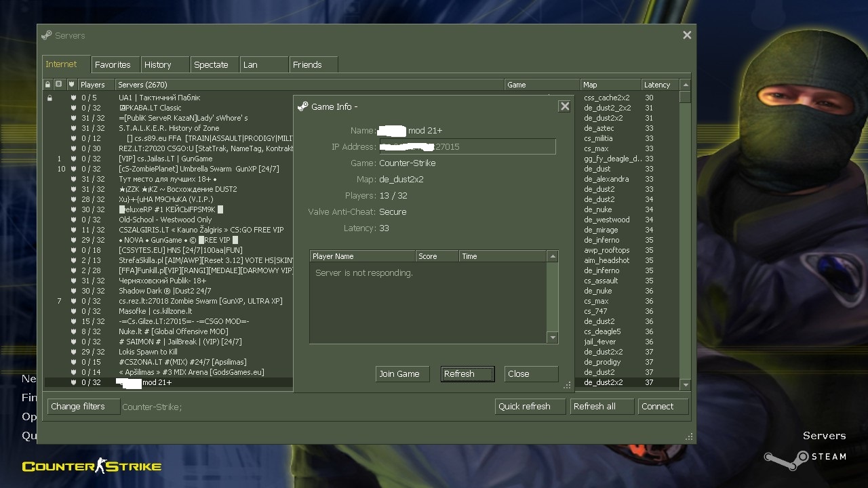Click the Counter-Strike logo at bottom-left
The image size is (868, 488).
tap(92, 466)
